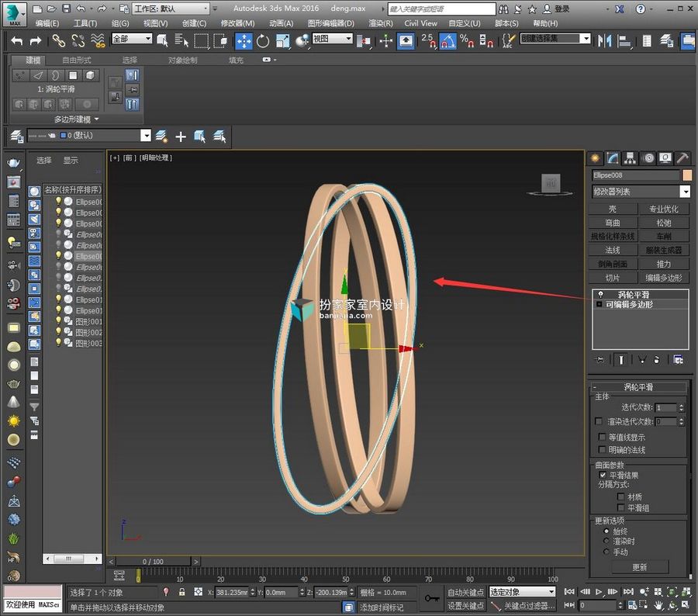
Task: Select the Rotate tool
Action: point(263,41)
